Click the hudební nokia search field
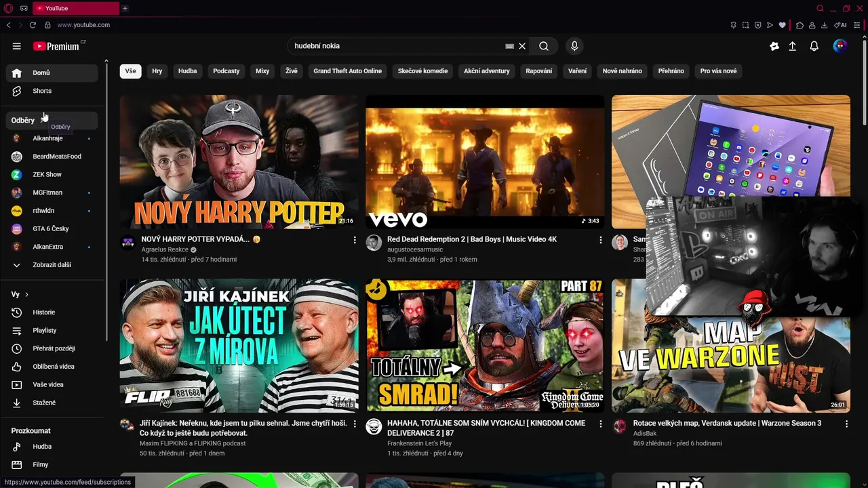Image resolution: width=868 pixels, height=488 pixels. click(x=397, y=46)
